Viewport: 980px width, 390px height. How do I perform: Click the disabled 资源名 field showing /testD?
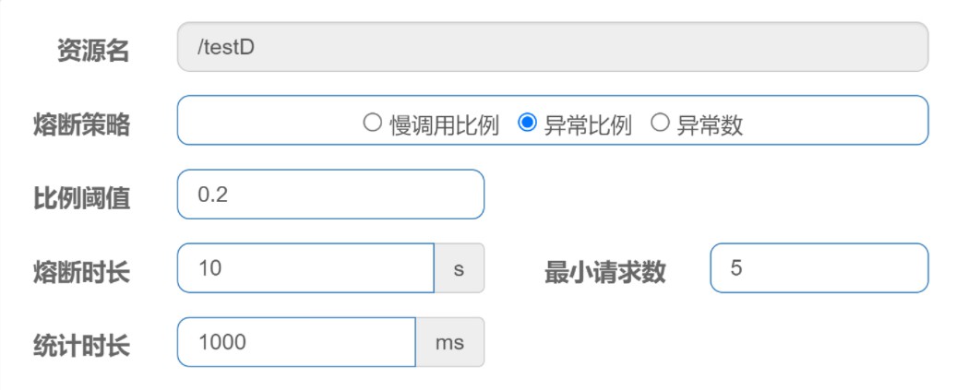[x=553, y=47]
